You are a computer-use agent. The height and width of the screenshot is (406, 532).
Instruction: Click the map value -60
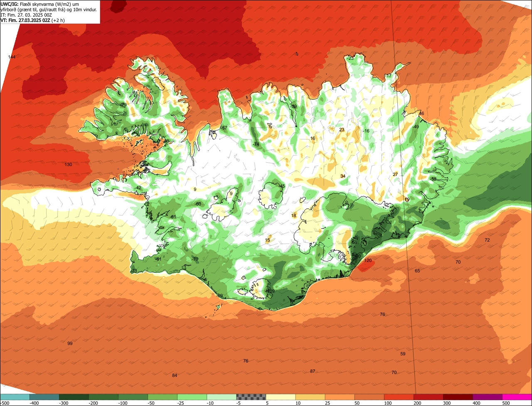[198, 204]
